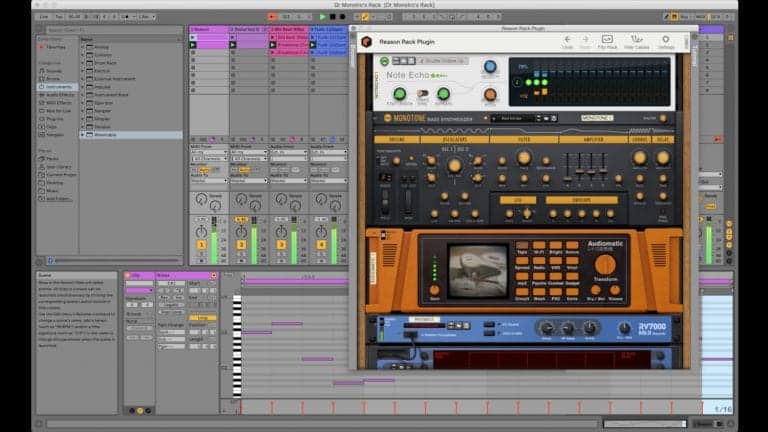Click the Monotone LFO section header

(518, 200)
